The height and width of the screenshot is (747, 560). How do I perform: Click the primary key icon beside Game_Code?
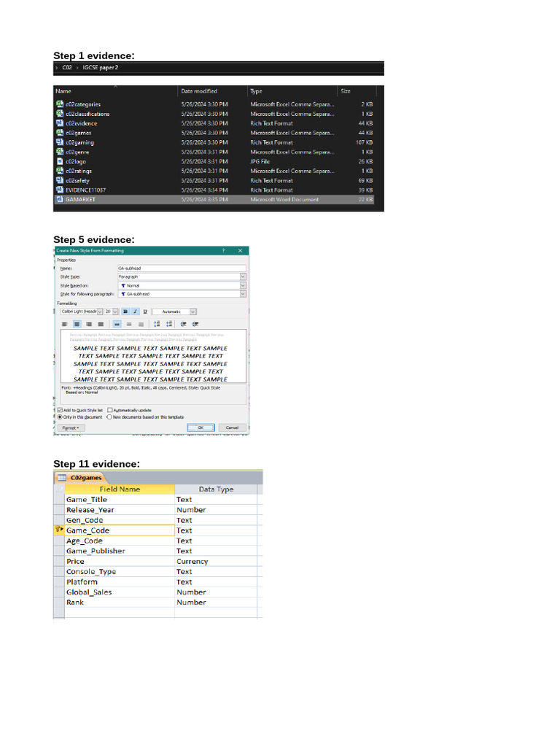point(59,530)
